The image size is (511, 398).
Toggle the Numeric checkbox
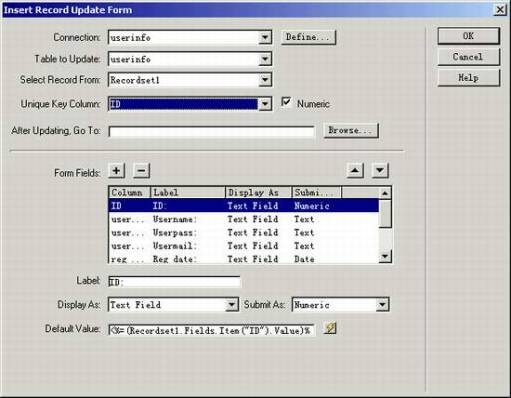click(286, 102)
